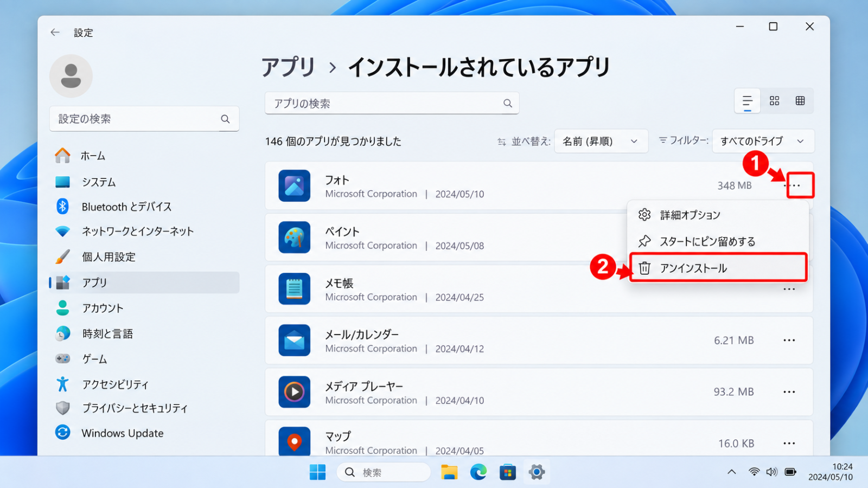The width and height of the screenshot is (868, 488).
Task: Switch to table view layout
Action: click(x=800, y=101)
